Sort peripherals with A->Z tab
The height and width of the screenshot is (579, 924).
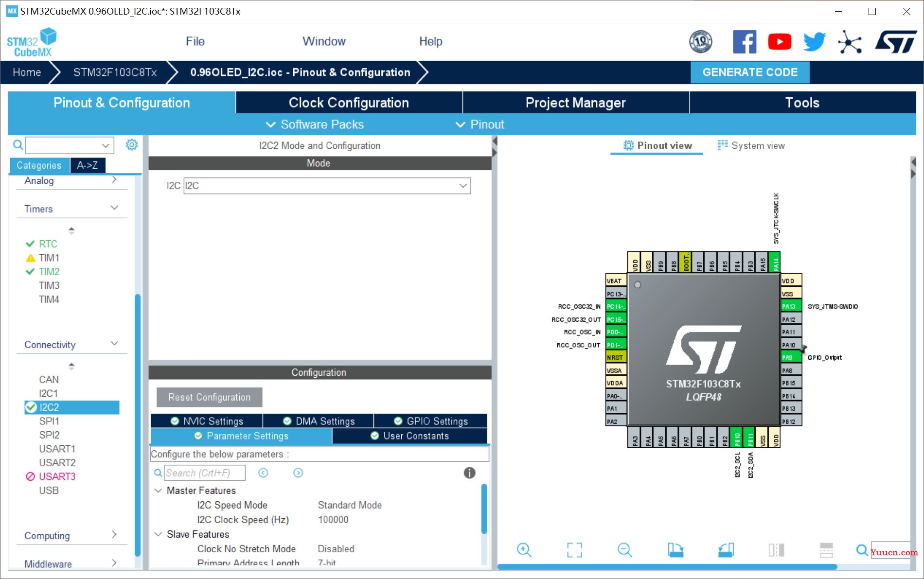pos(88,165)
